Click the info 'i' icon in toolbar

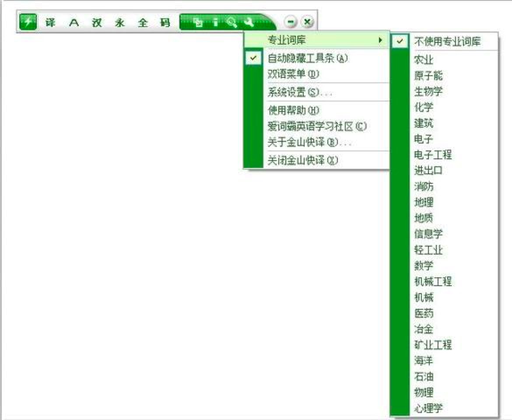pos(215,22)
